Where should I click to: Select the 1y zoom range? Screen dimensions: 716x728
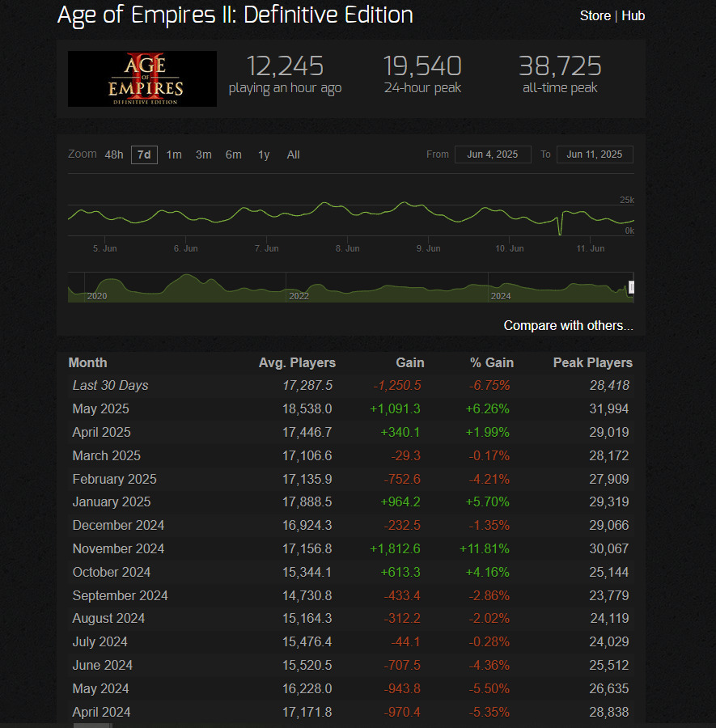pos(263,154)
